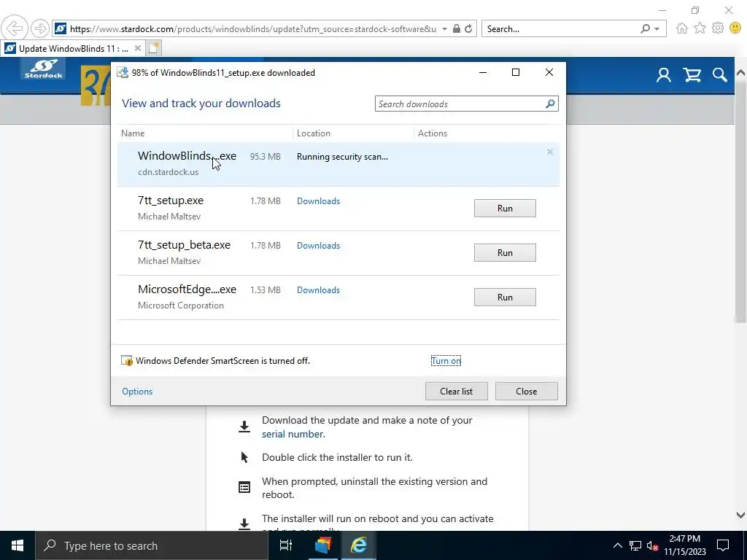Click the browser address bar URL
Image resolution: width=747 pixels, height=560 pixels.
tap(252, 28)
